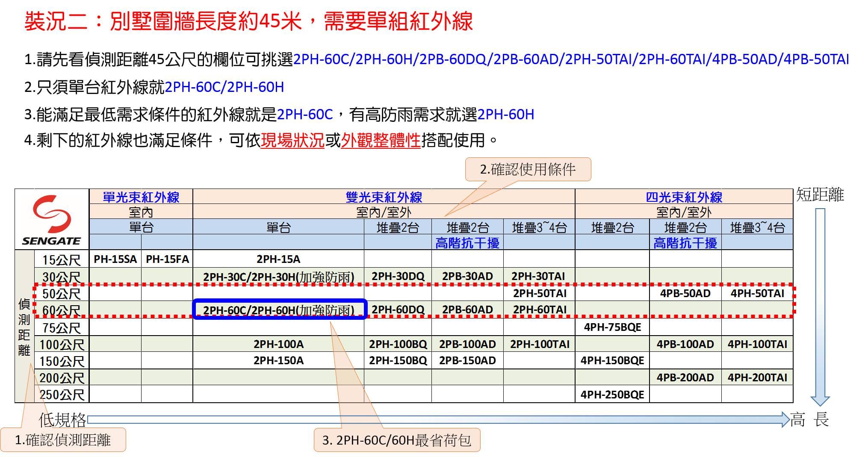Click the blue-outlined 2PH-60C/2PH-60H(加強防雨) cell
The image size is (868, 457).
(279, 310)
